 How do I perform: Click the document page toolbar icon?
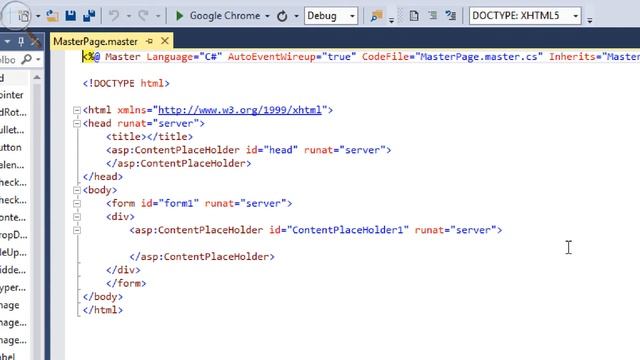click(414, 16)
